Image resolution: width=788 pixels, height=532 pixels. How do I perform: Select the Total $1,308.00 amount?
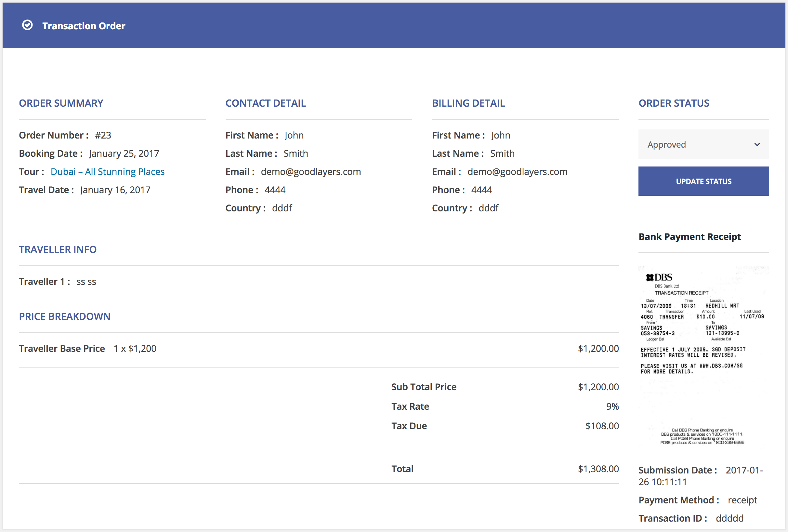[x=598, y=469]
